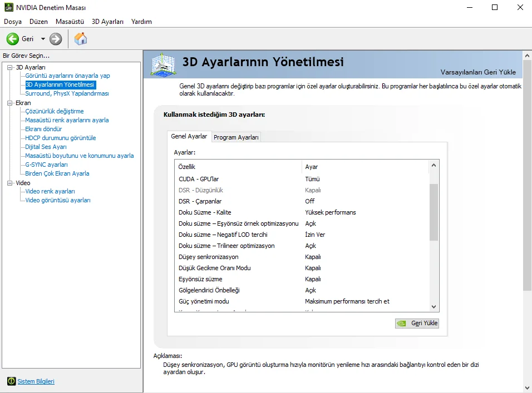Open the Yardım menu

coord(141,22)
